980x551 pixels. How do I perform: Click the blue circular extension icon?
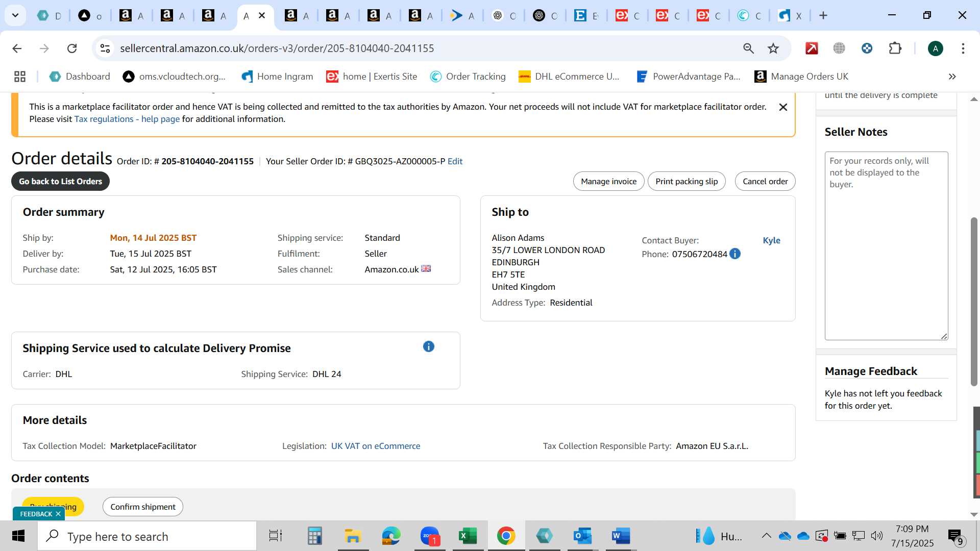[867, 48]
